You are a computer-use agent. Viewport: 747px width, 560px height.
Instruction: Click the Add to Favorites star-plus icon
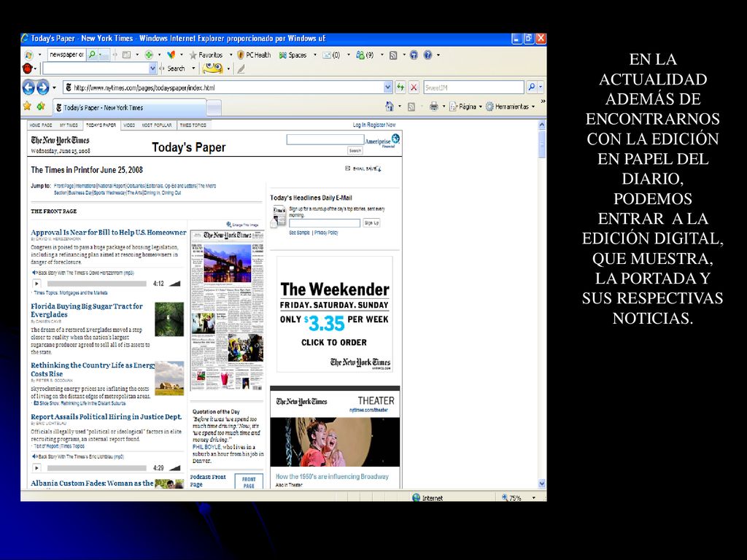41,106
